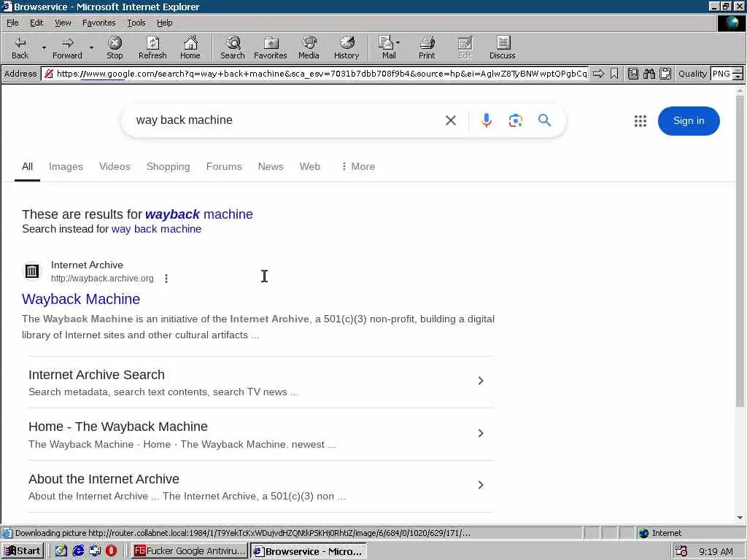Image resolution: width=747 pixels, height=560 pixels.
Task: Switch to the Videos tab
Action: [115, 167]
